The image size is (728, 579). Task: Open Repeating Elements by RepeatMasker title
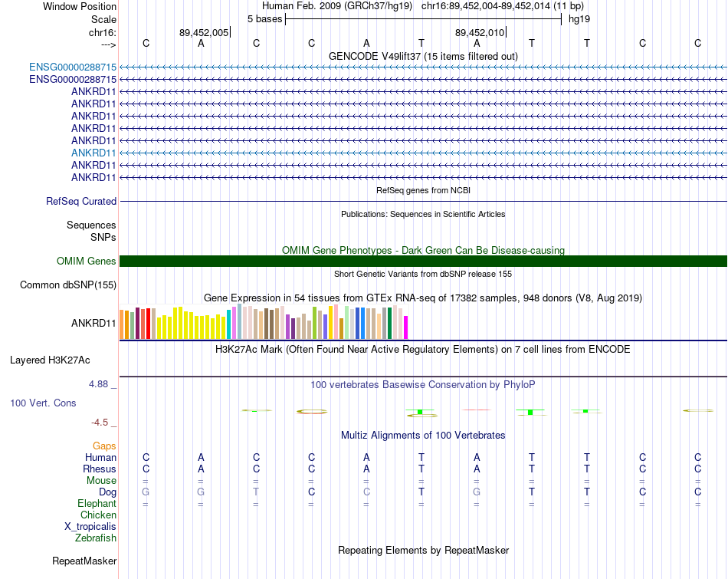(x=423, y=550)
